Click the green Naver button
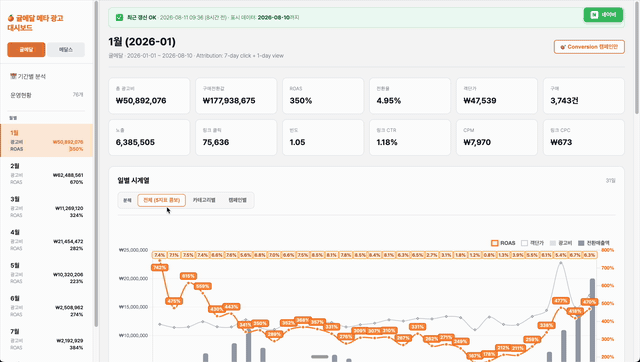Viewport: 640px width, 362px height. click(603, 15)
